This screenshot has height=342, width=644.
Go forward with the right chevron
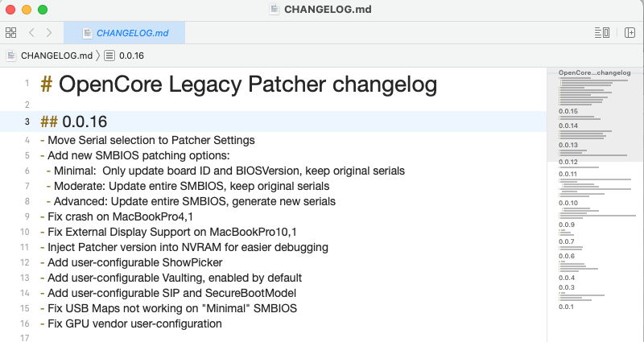[49, 32]
